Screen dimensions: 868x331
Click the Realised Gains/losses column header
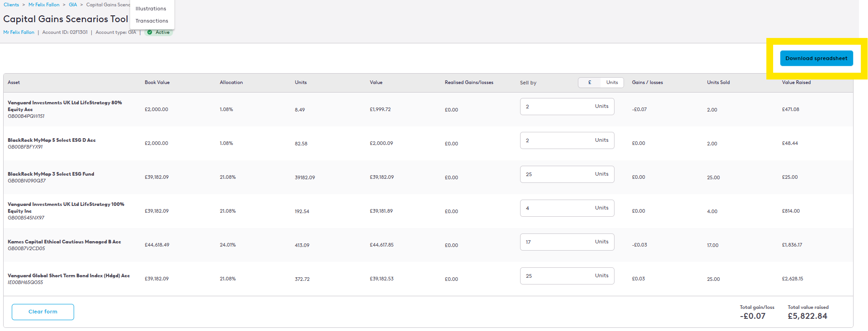(469, 82)
